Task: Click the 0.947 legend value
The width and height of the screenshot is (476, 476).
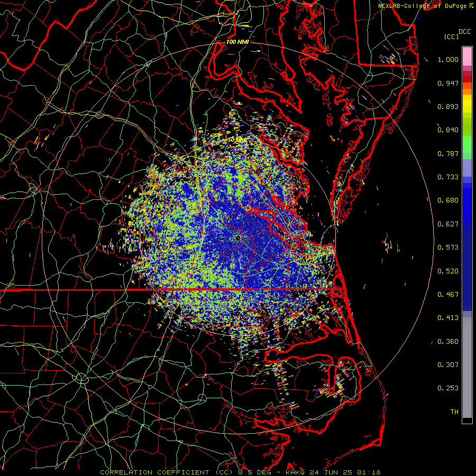Action: coord(448,83)
